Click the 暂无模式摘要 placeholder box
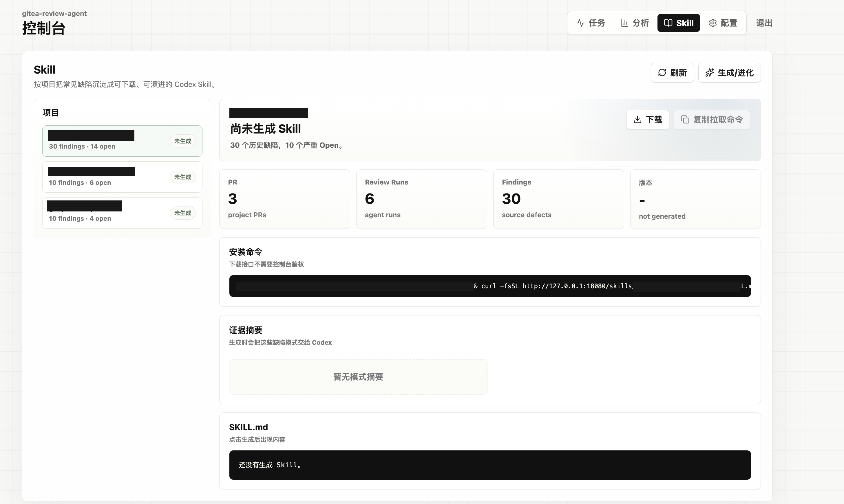844x504 pixels. click(358, 377)
